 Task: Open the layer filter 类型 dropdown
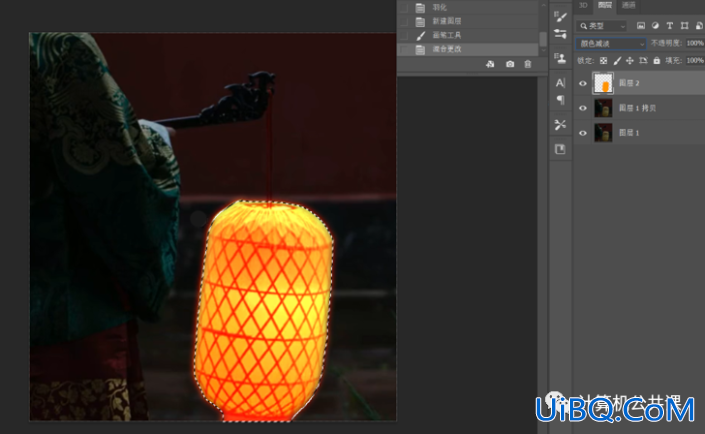click(x=602, y=26)
